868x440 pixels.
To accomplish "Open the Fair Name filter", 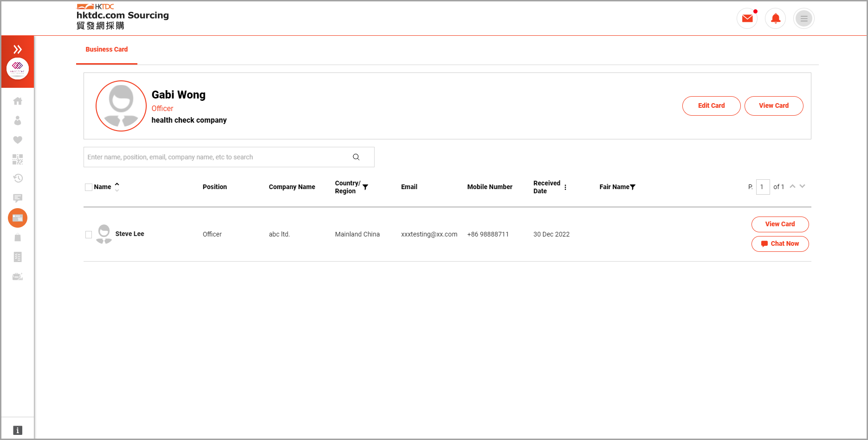I will coord(633,187).
